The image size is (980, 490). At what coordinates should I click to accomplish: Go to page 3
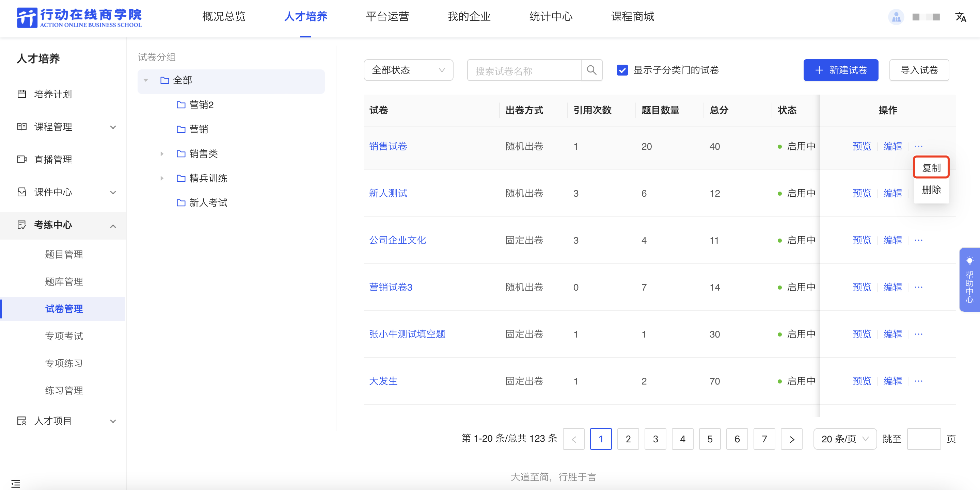(655, 439)
